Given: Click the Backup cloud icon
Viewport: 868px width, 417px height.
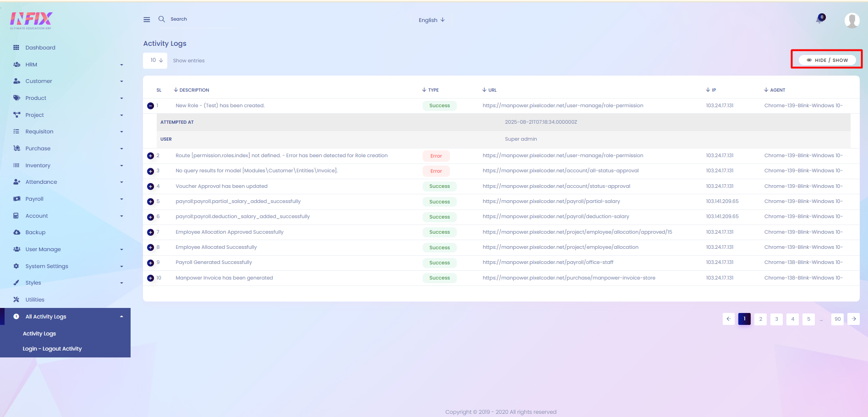Looking at the screenshot, I should coord(16,232).
